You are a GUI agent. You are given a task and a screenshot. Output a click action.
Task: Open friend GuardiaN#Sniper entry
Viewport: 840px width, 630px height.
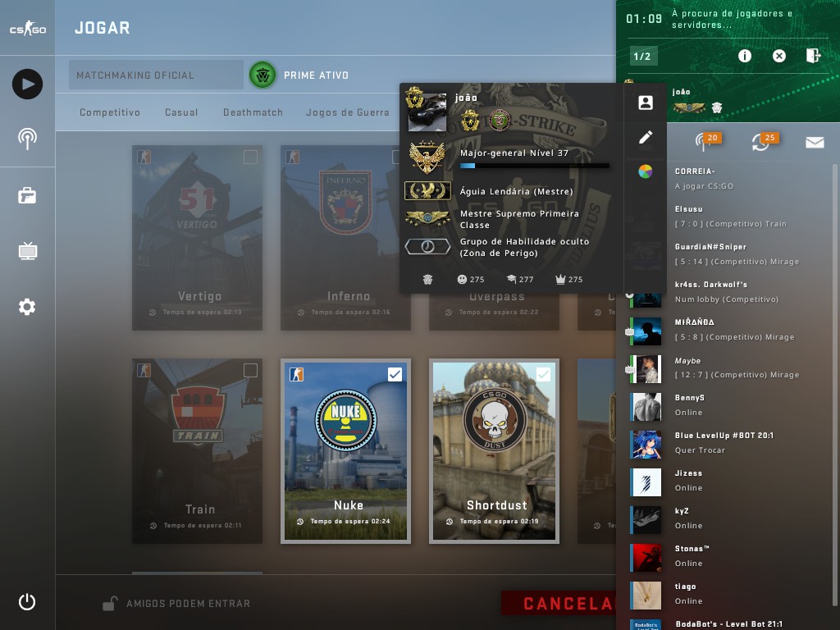tap(728, 254)
